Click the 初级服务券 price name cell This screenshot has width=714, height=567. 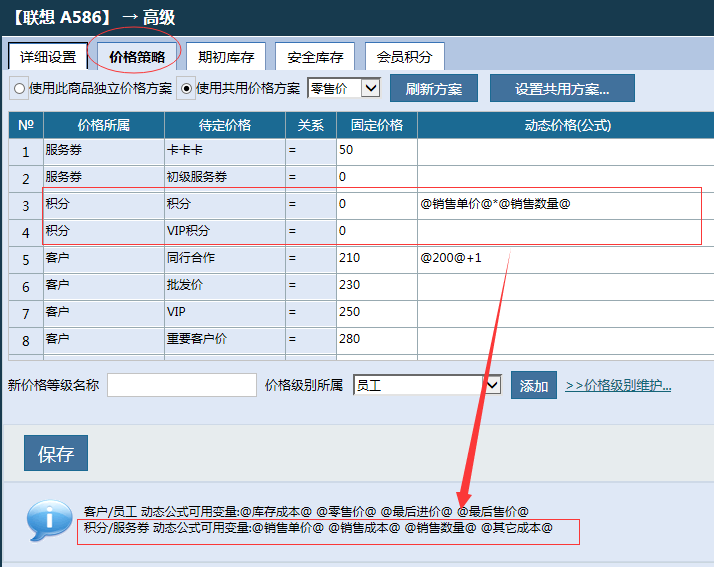225,178
